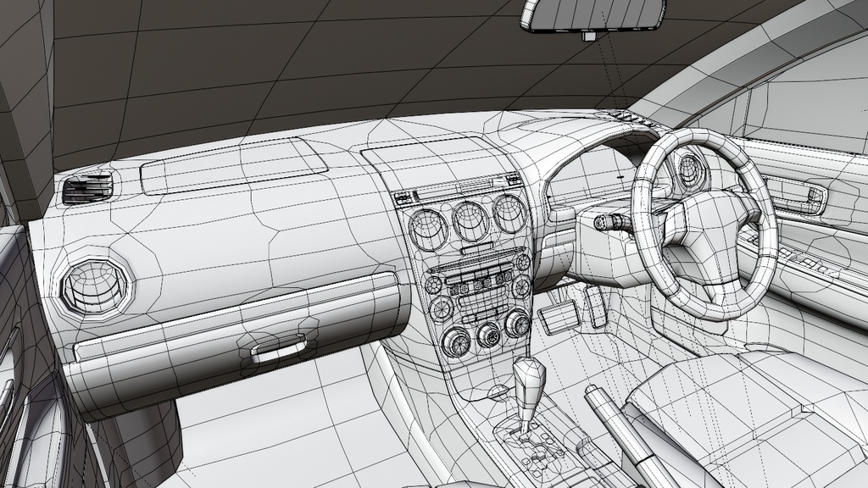Click the round vent behind the steering wheel
868x488 pixels.
click(690, 169)
